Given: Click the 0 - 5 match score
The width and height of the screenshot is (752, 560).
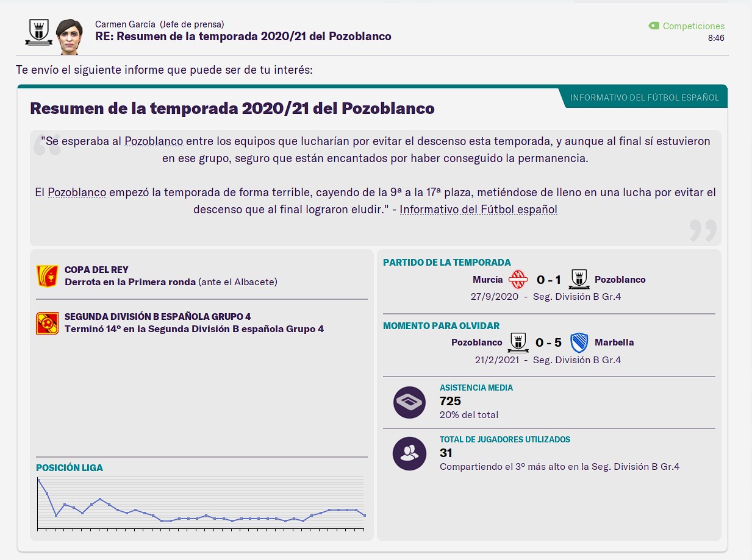Looking at the screenshot, I should tap(548, 343).
